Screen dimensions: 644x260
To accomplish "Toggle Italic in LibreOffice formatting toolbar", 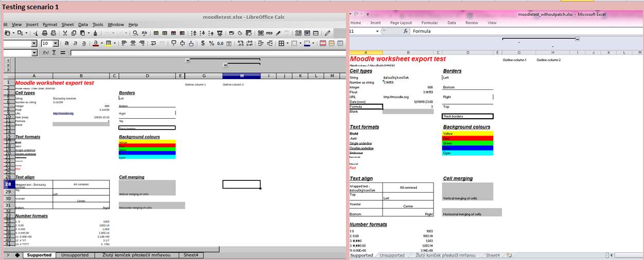I will (x=75, y=43).
